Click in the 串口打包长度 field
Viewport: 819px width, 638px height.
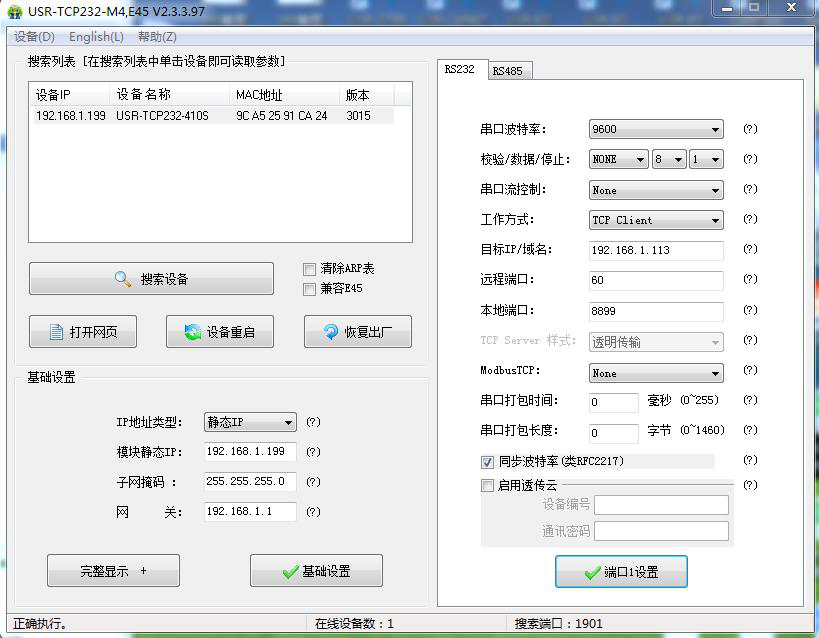tap(614, 433)
